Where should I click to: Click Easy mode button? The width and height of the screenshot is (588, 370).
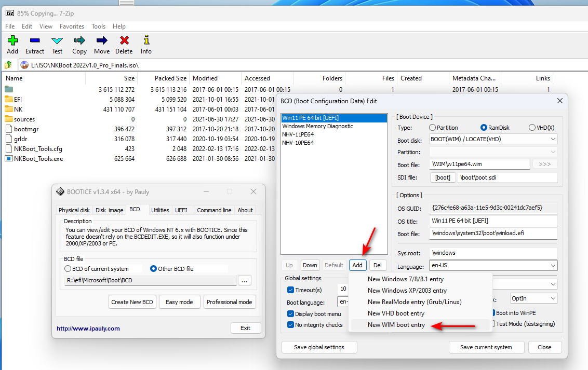pyautogui.click(x=179, y=302)
